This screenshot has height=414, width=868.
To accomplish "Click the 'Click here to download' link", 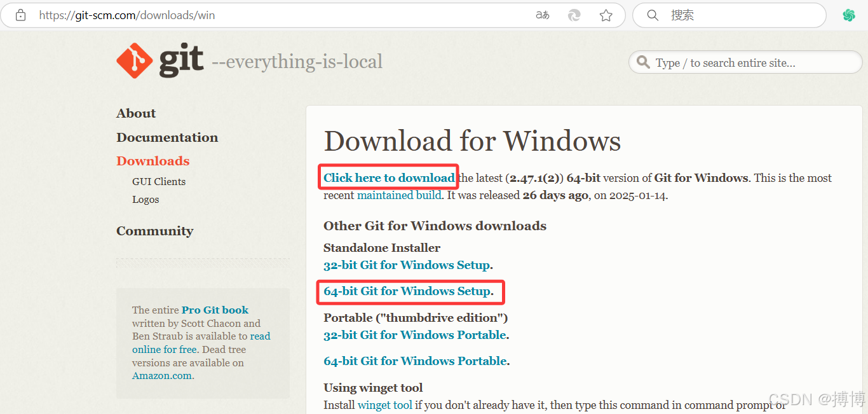I will 389,178.
